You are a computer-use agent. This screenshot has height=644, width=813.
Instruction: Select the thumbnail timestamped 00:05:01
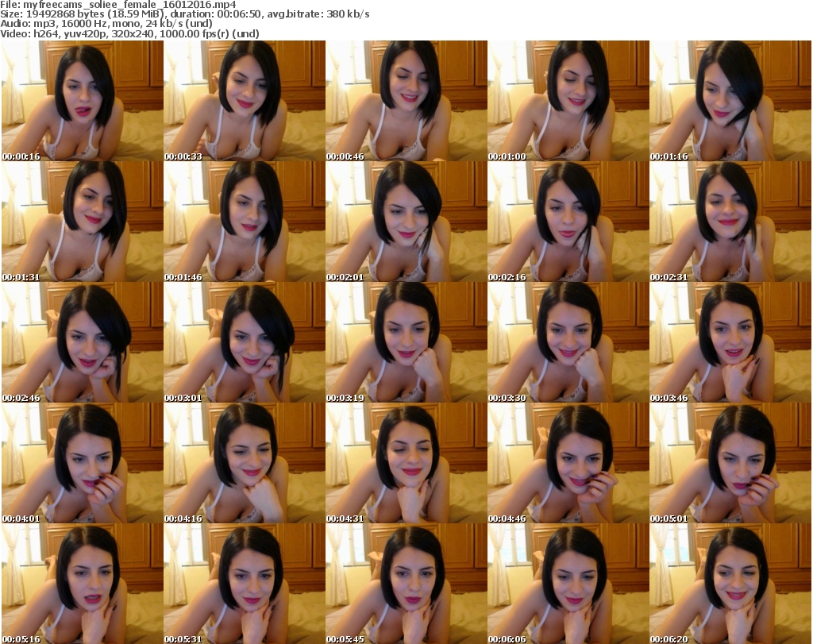pos(730,463)
